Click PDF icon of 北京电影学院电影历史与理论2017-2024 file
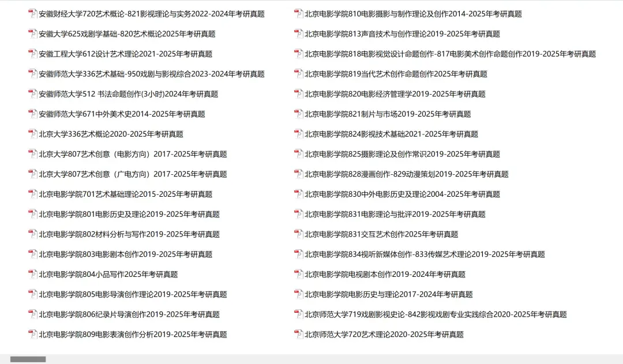The width and height of the screenshot is (623, 364). [298, 294]
